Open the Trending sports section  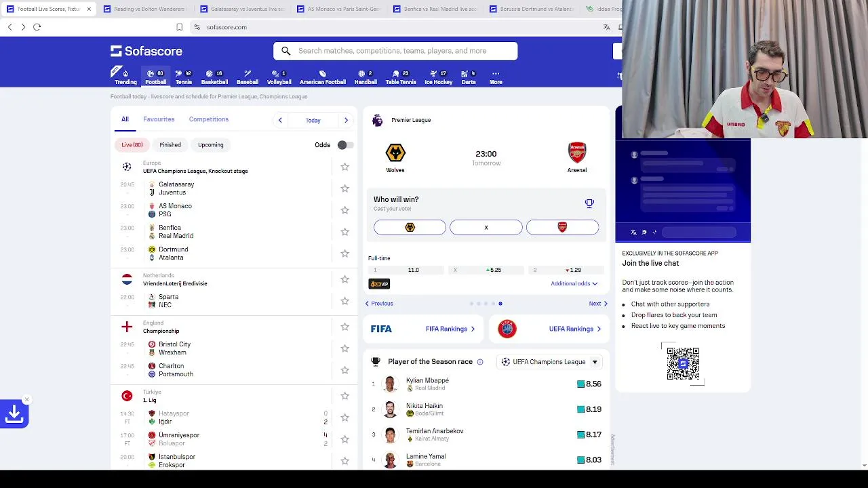[125, 77]
